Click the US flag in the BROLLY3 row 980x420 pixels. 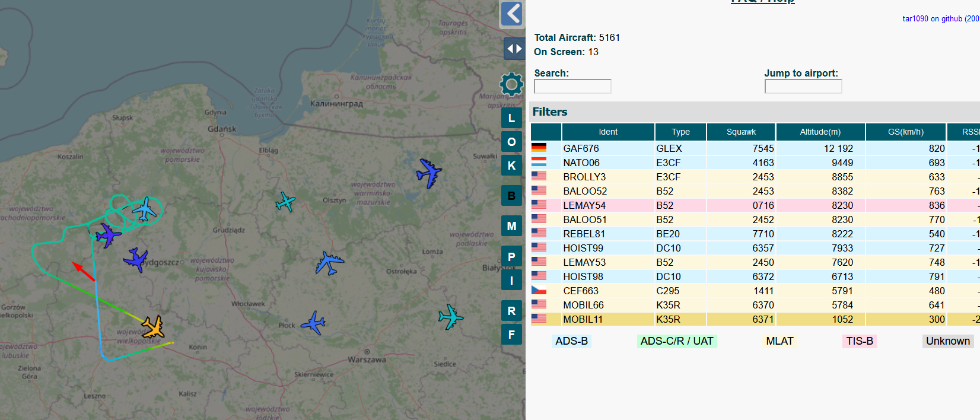pyautogui.click(x=539, y=176)
